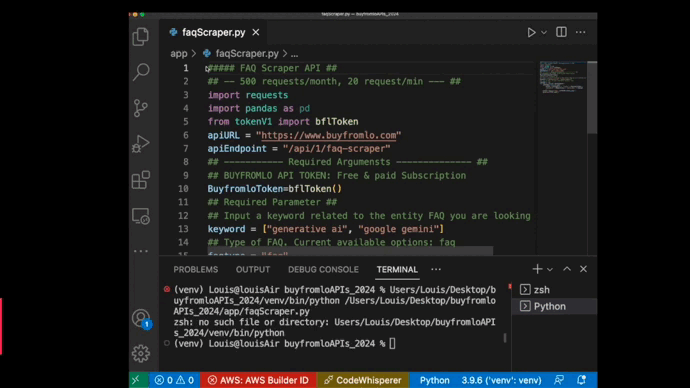Switch to the OUTPUT panel tab
The width and height of the screenshot is (690, 388).
(253, 270)
